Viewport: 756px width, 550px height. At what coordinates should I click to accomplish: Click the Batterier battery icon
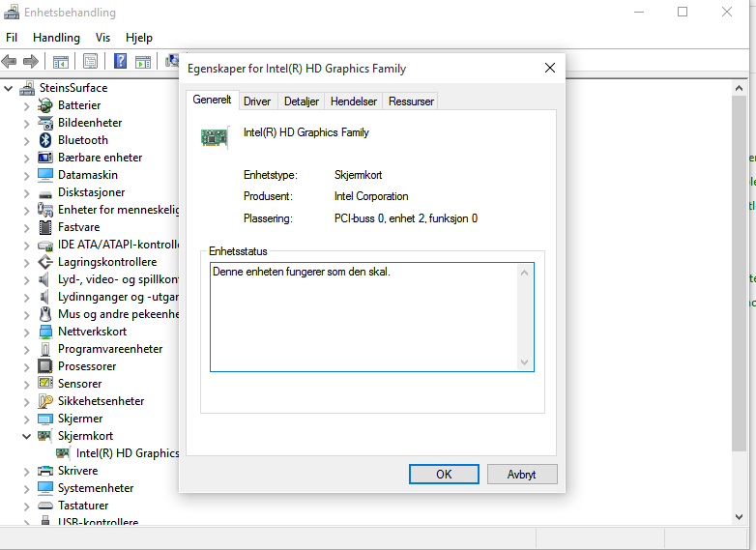point(45,105)
